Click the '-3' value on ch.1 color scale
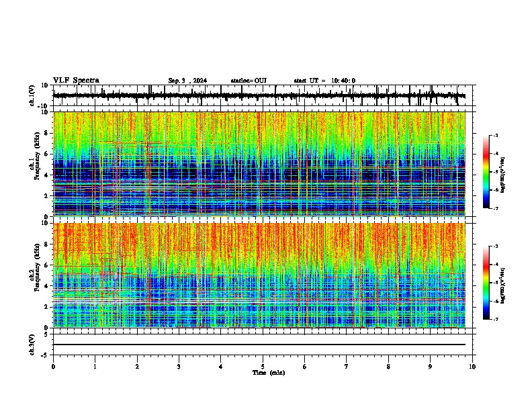The image size is (532, 411). tap(495, 136)
